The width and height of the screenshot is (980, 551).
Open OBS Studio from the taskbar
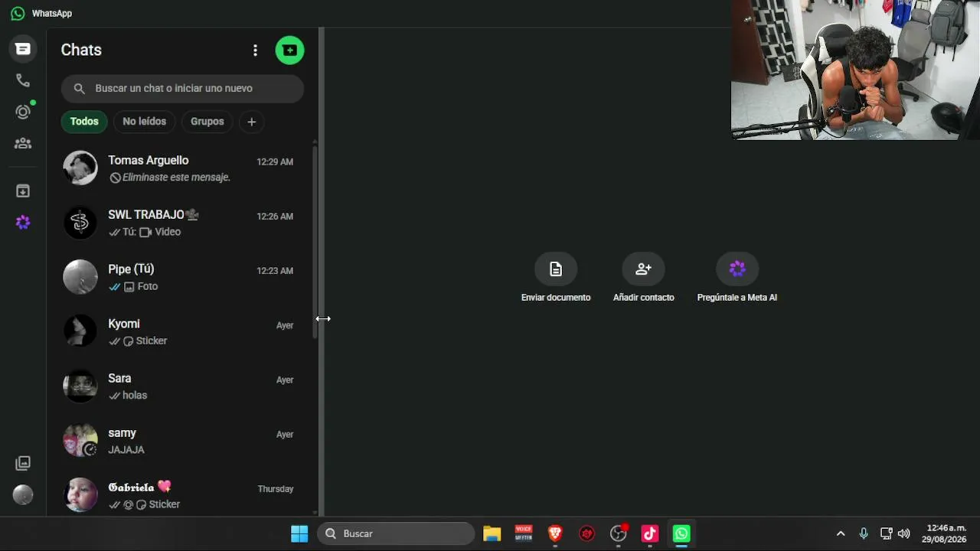619,533
